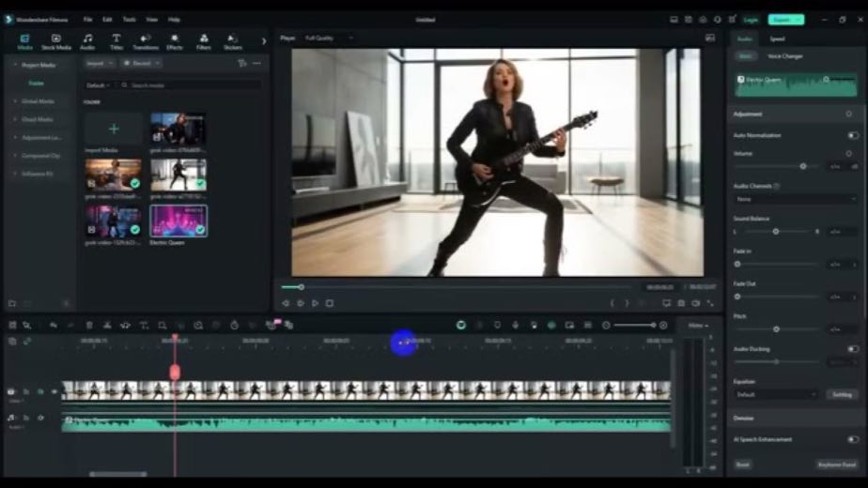Click the Volume keyframe diamond icon
This screenshot has width=868, height=488.
(848, 153)
